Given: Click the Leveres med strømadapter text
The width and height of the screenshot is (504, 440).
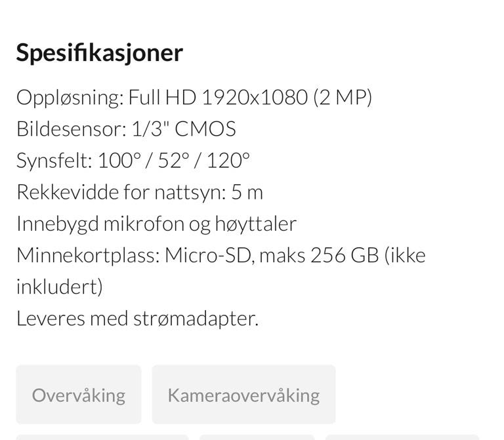Looking at the screenshot, I should (x=137, y=319).
